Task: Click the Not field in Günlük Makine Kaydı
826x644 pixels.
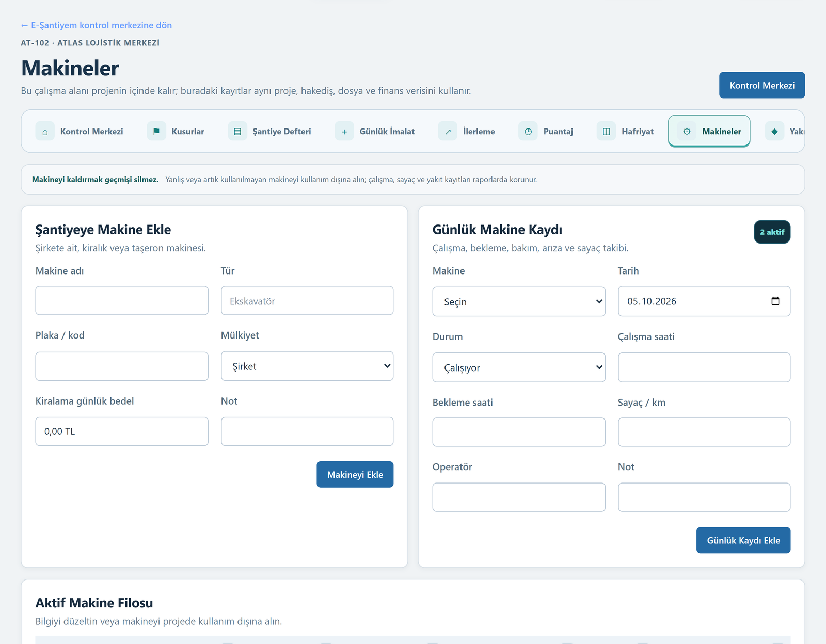Action: [704, 497]
